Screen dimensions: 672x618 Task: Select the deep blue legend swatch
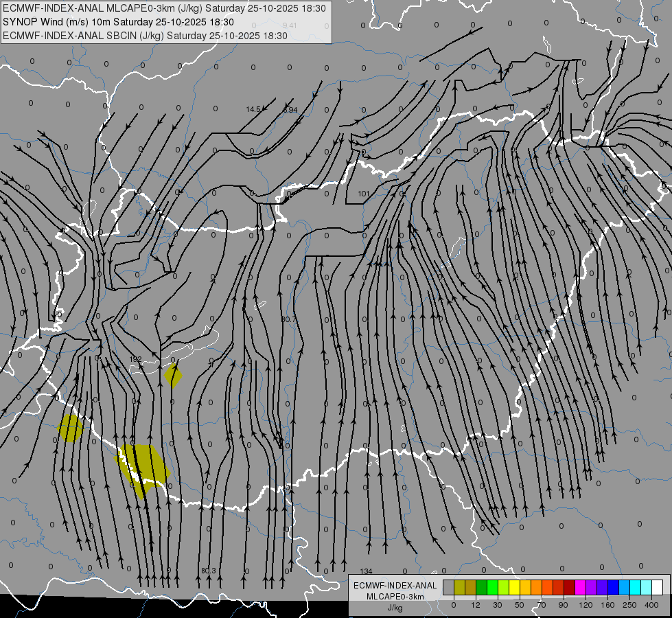point(614,587)
